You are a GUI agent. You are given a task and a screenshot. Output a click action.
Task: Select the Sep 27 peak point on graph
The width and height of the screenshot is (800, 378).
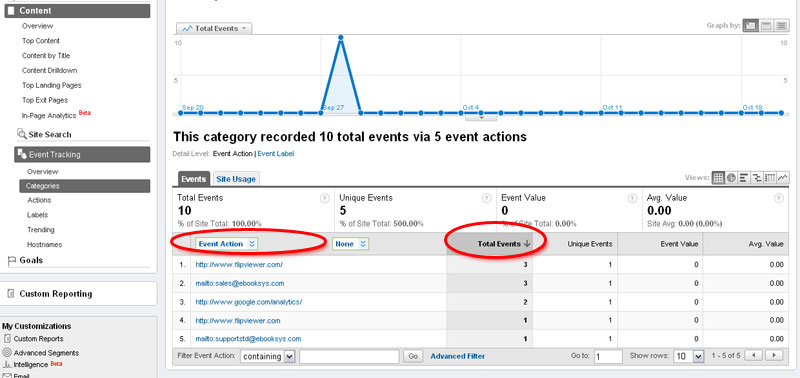click(x=340, y=37)
